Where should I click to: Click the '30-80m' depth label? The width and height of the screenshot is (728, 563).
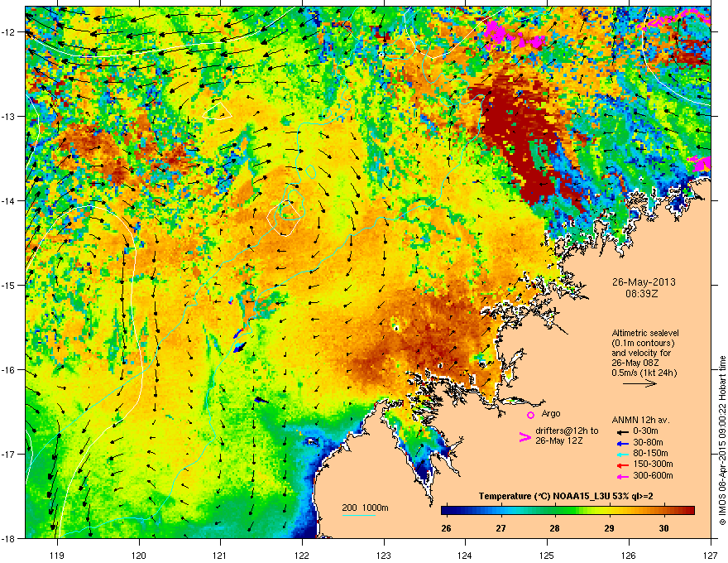[x=648, y=443]
